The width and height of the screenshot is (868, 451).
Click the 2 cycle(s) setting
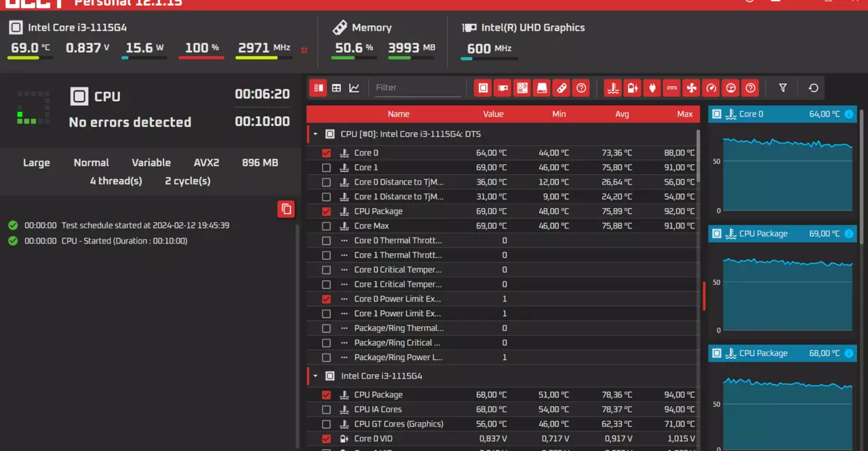click(188, 181)
